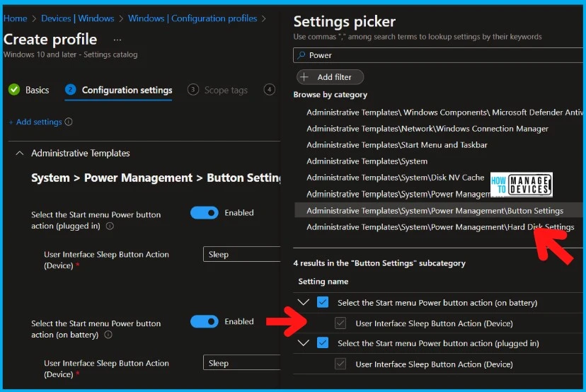Open the Sleep dropdown for plugged in action
This screenshot has height=392, width=586.
coord(241,255)
